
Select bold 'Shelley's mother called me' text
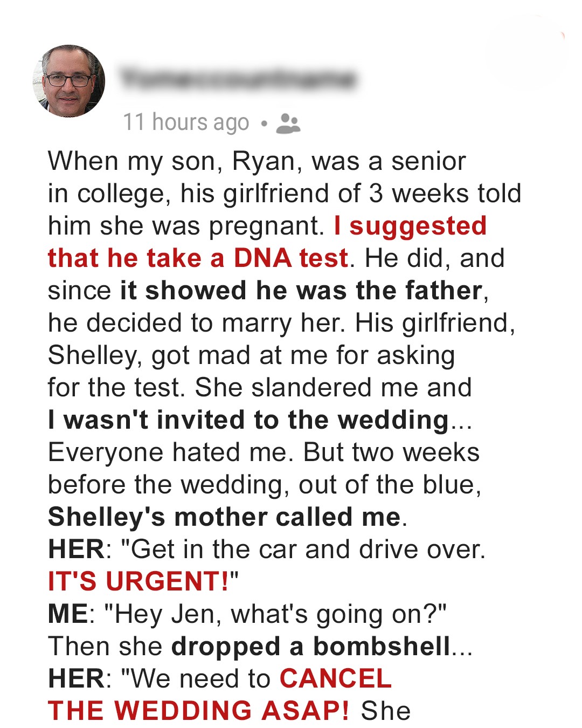pos(224,517)
